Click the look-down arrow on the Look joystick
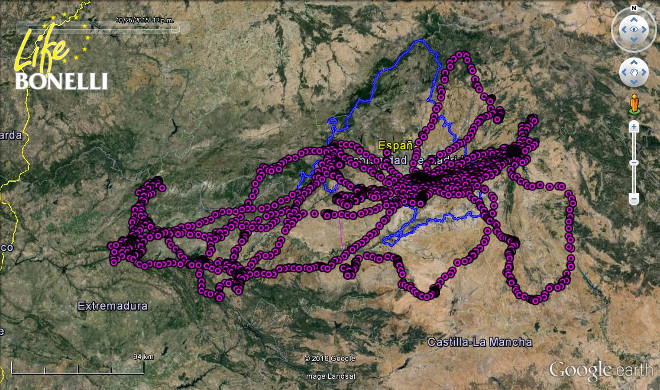 [x=634, y=40]
